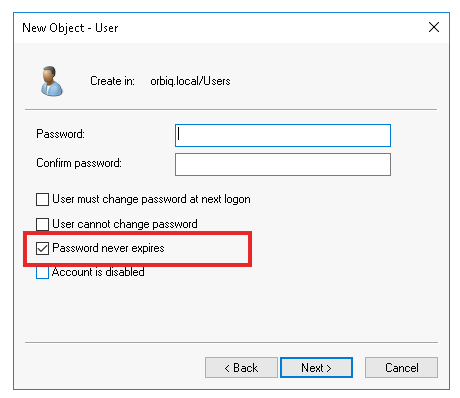Click the 'Password never expires' label text
The width and height of the screenshot is (460, 398).
(x=108, y=248)
